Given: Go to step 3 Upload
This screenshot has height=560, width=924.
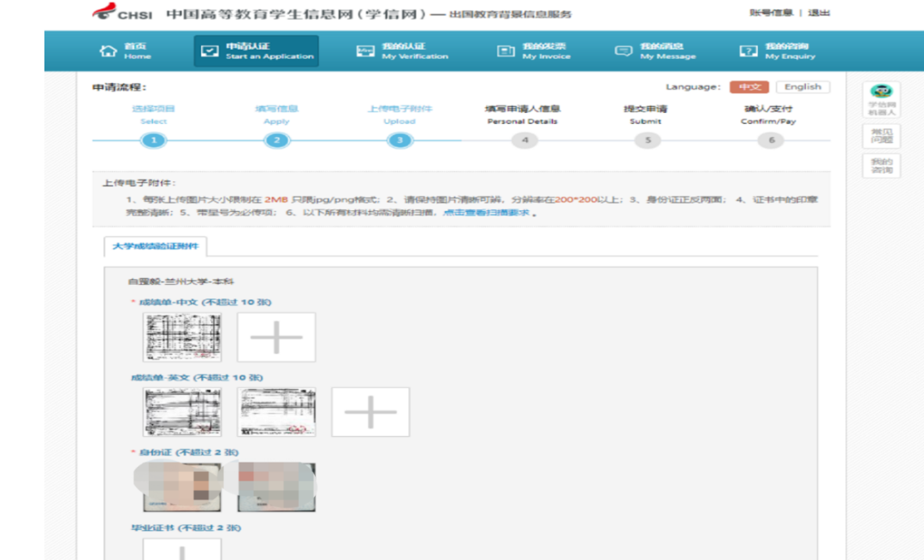Looking at the screenshot, I should click(x=400, y=140).
